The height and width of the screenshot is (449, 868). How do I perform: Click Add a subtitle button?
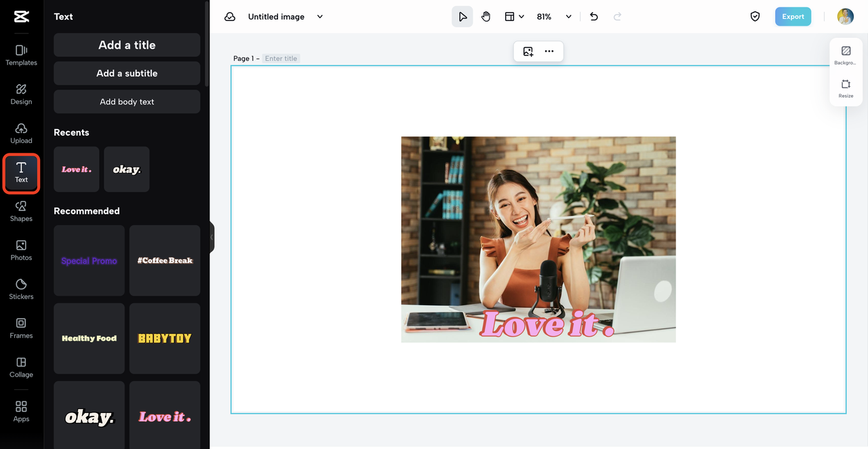coord(127,73)
